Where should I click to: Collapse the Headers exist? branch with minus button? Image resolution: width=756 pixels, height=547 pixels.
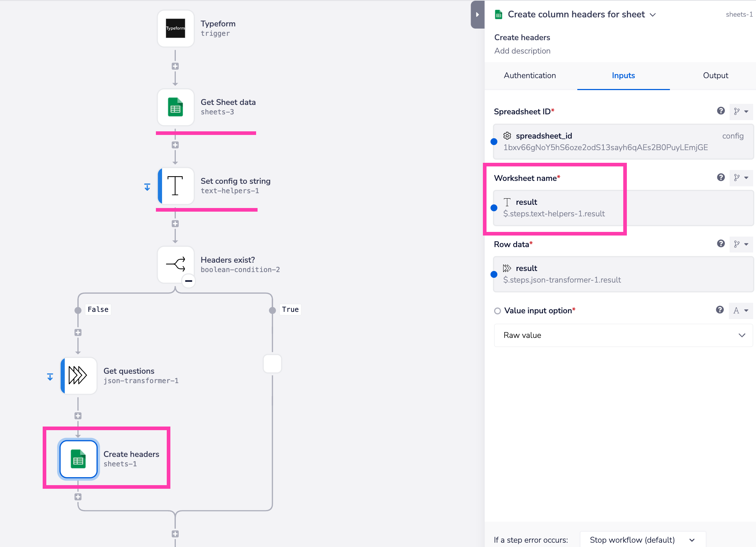coord(188,281)
